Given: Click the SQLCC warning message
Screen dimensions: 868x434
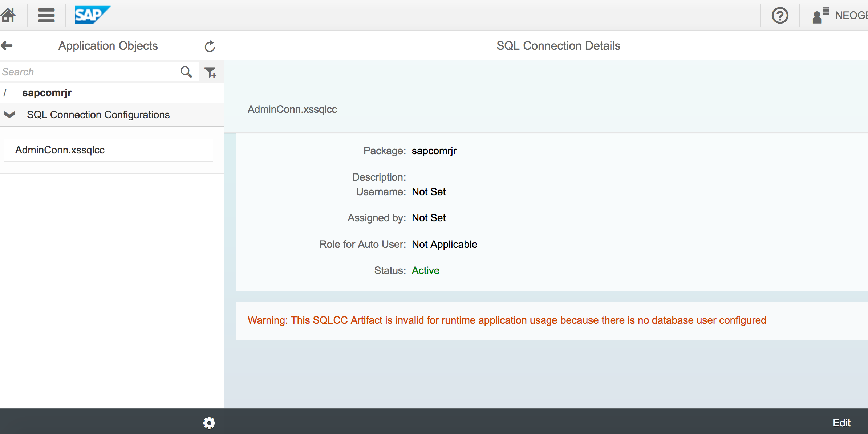Looking at the screenshot, I should 507,320.
